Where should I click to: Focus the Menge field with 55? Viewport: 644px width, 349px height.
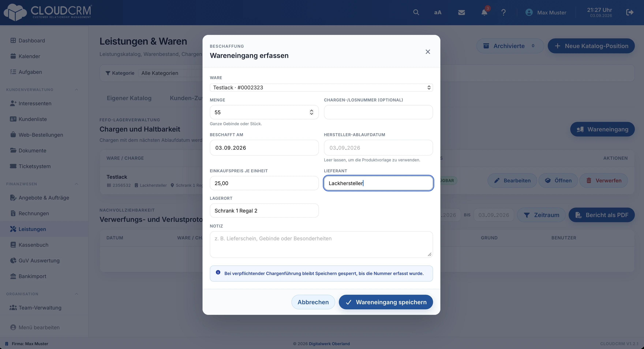[x=264, y=112]
